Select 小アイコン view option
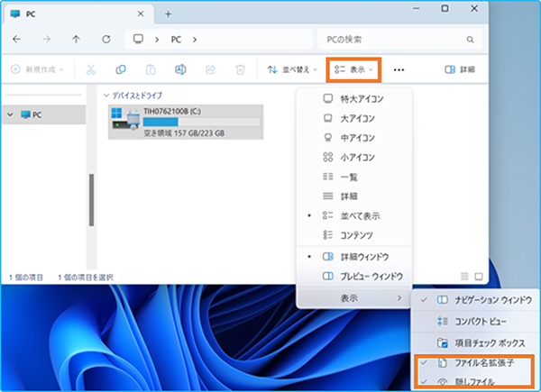 click(x=354, y=158)
